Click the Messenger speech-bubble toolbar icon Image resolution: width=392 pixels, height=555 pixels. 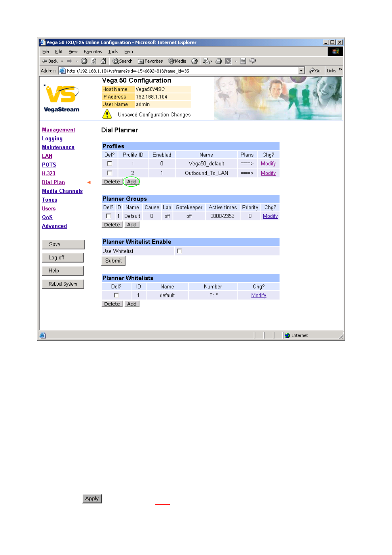(x=253, y=61)
